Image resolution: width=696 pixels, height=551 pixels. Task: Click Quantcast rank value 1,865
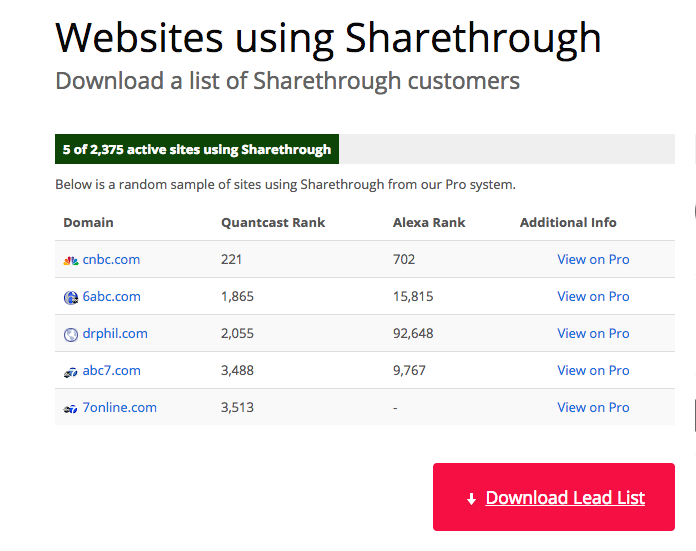point(237,296)
